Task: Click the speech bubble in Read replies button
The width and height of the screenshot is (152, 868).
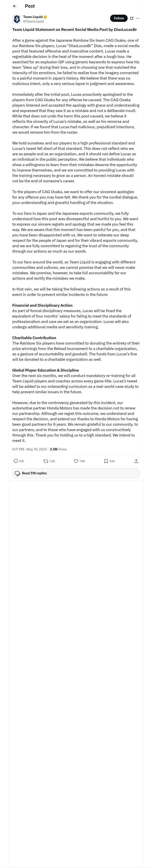Action: [18, 473]
